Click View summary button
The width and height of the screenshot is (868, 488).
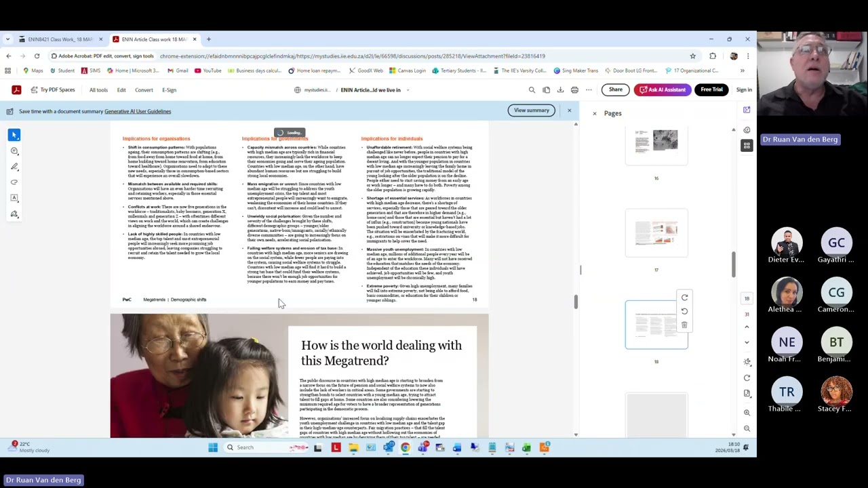[531, 110]
